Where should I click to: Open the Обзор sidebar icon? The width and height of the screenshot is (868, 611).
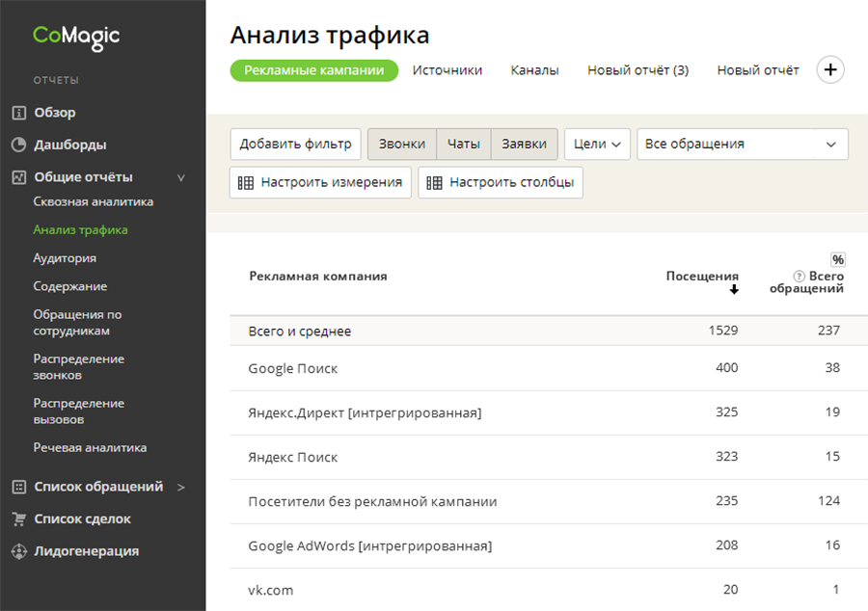(x=18, y=113)
